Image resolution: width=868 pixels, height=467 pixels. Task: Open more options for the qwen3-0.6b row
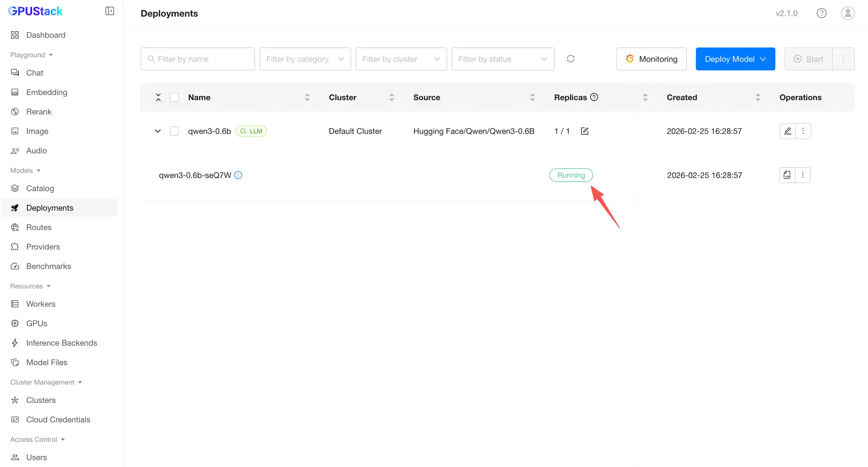[803, 131]
